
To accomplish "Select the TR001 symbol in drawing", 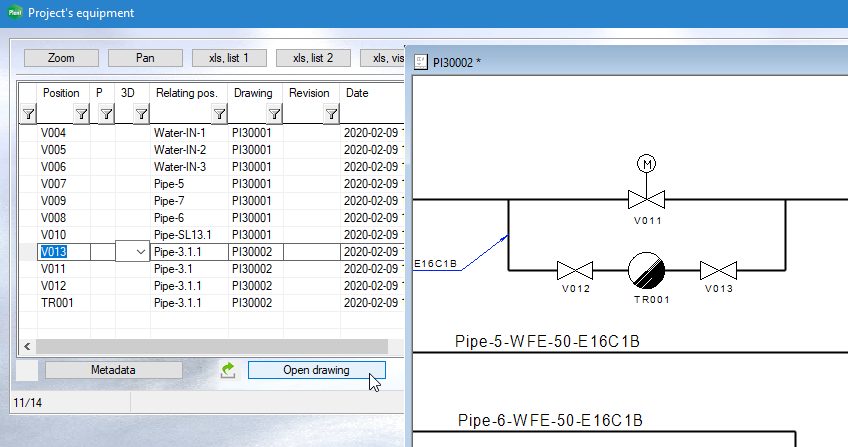I will pyautogui.click(x=646, y=270).
